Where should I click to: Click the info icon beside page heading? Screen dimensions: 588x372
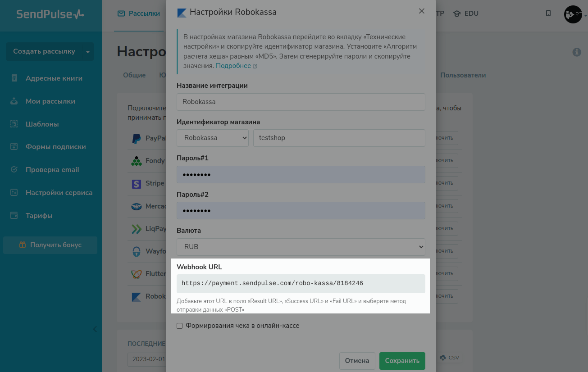[577, 52]
